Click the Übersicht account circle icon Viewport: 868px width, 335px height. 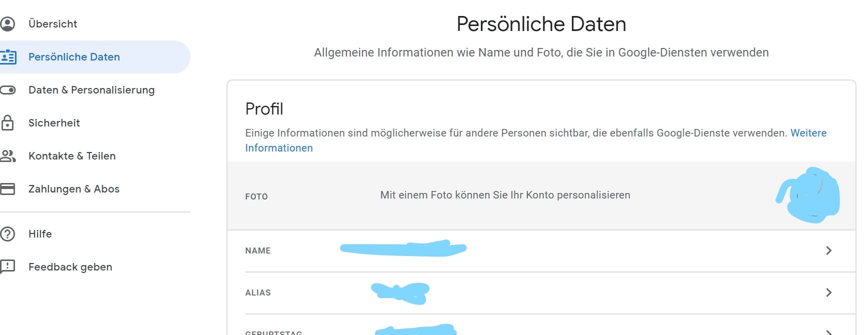pyautogui.click(x=8, y=24)
